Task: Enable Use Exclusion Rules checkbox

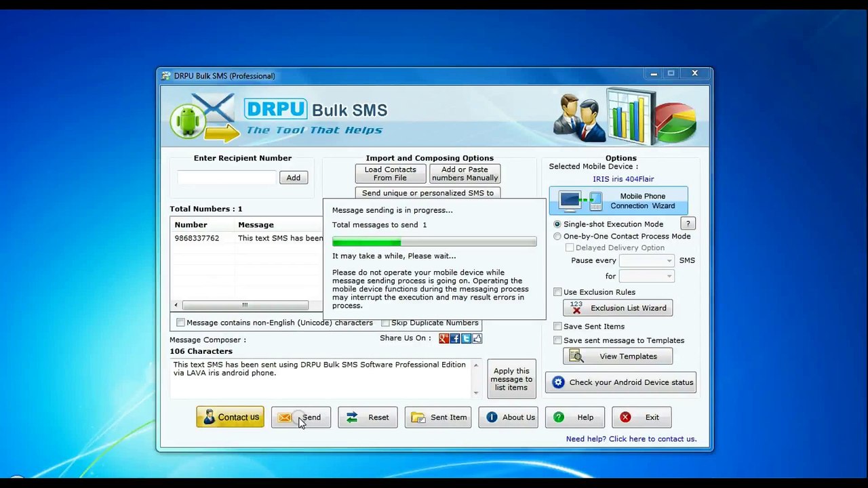Action: pyautogui.click(x=557, y=292)
